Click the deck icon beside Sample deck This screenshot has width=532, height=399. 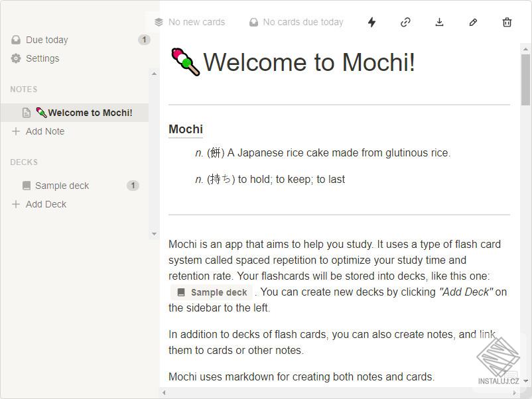click(25, 185)
